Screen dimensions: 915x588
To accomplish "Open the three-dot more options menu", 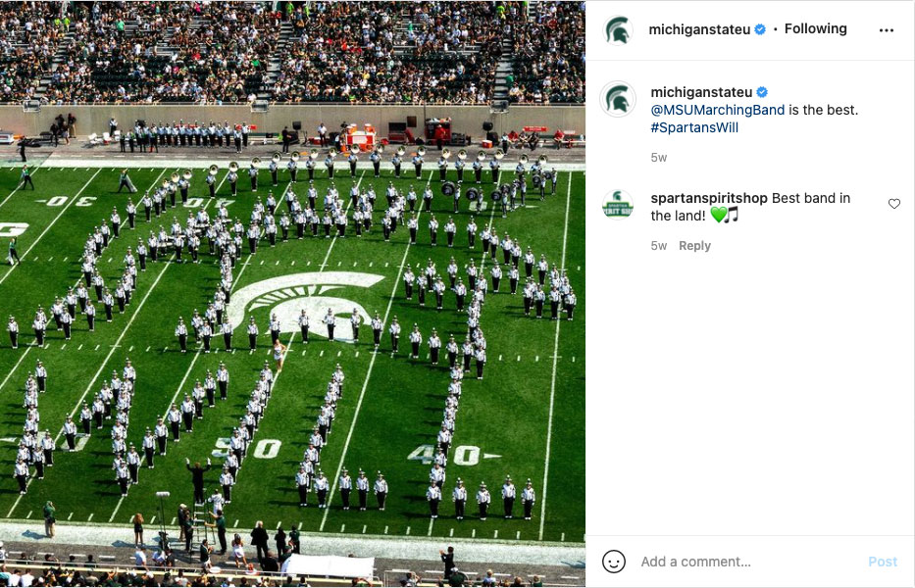I will pyautogui.click(x=886, y=30).
